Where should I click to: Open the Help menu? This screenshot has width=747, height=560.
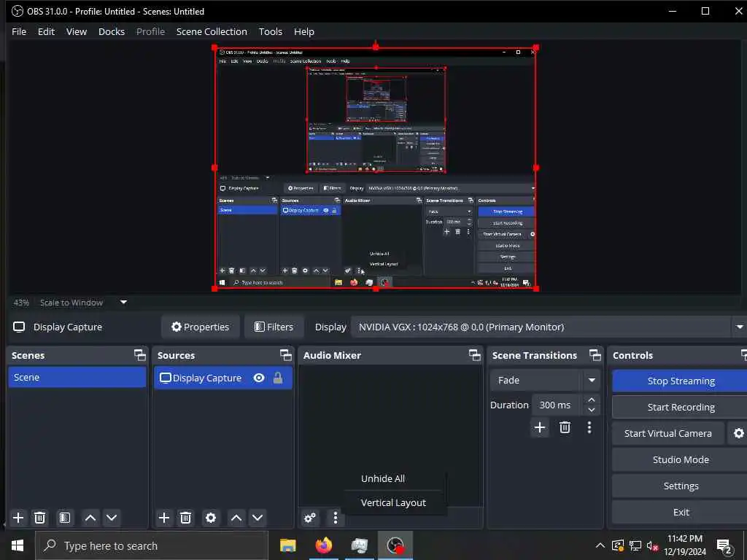304,31
